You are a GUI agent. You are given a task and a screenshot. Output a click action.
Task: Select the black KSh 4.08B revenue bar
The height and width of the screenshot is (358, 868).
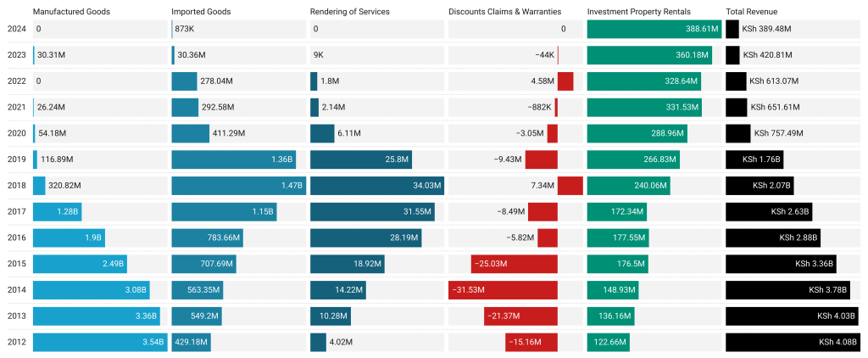point(793,342)
